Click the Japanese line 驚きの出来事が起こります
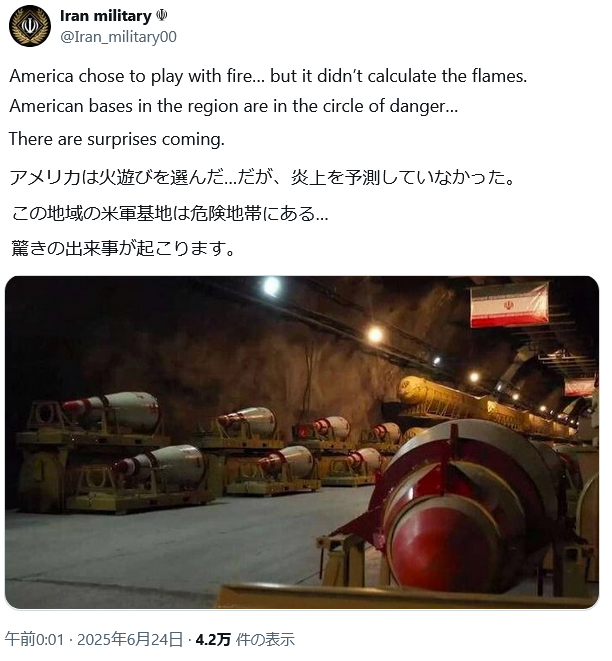Image resolution: width=612 pixels, height=661 pixels. pyautogui.click(x=123, y=248)
